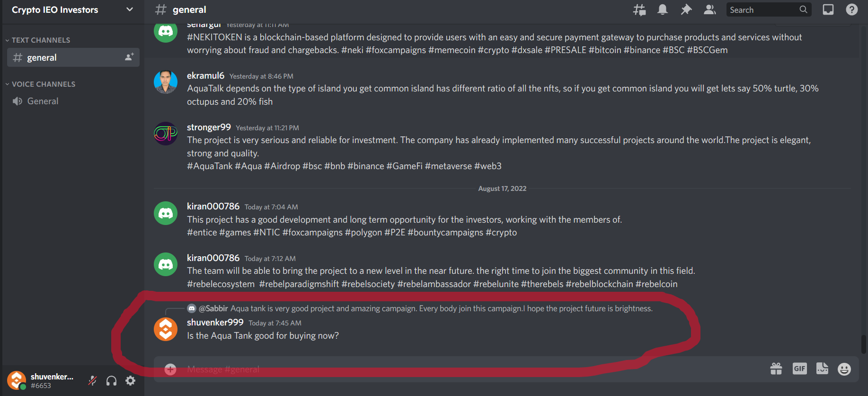The image size is (868, 396).
Task: Click the Search field
Action: coord(769,9)
